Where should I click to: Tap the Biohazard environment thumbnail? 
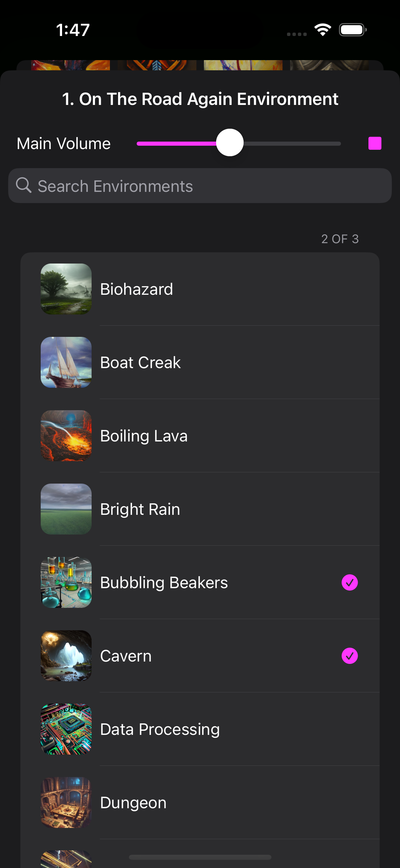66,289
